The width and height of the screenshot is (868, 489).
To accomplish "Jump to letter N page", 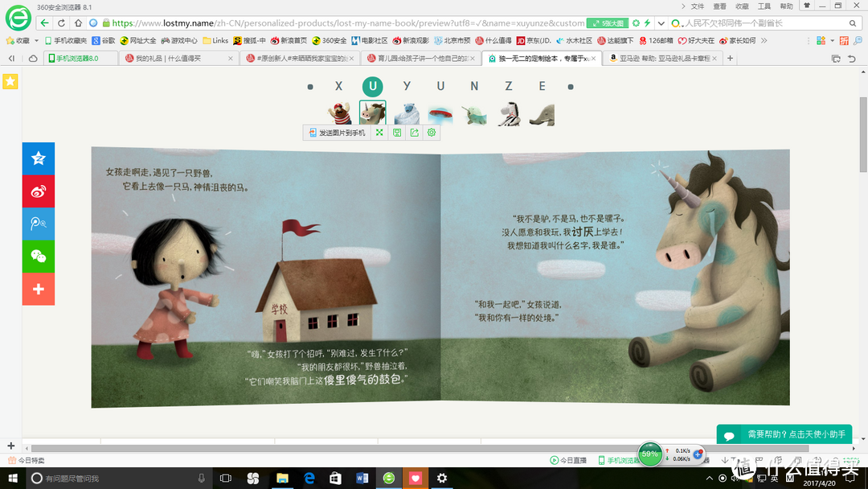I will click(x=474, y=86).
